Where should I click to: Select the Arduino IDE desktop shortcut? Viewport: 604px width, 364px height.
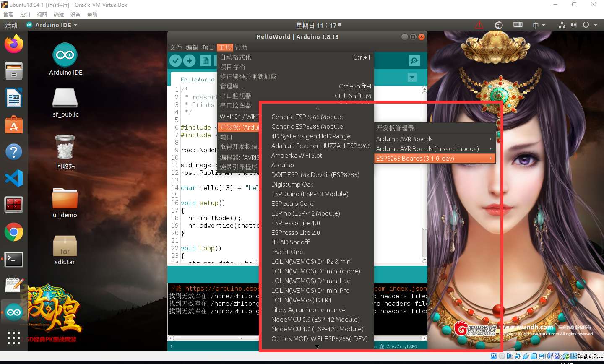click(x=65, y=60)
